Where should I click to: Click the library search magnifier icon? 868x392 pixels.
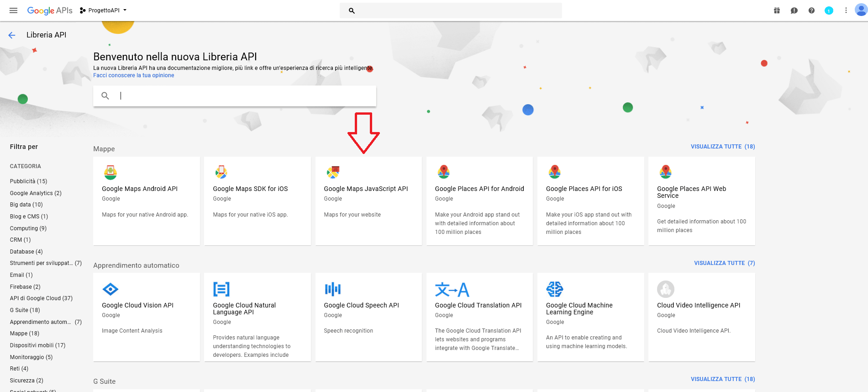pos(105,95)
